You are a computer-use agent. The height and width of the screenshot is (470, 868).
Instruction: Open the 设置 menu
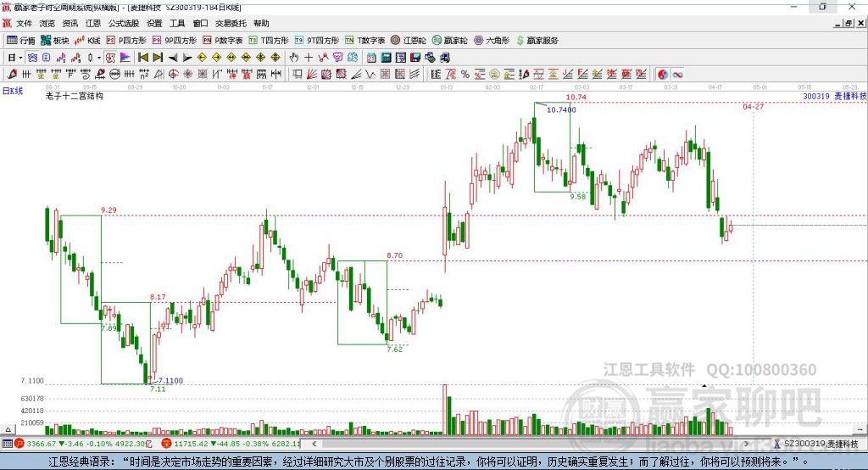pyautogui.click(x=154, y=23)
